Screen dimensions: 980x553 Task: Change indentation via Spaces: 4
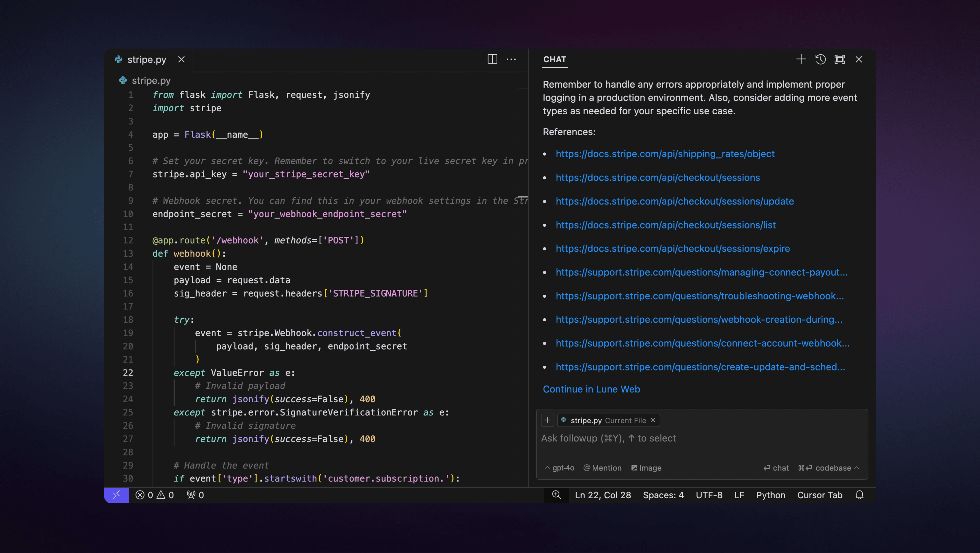pos(663,495)
